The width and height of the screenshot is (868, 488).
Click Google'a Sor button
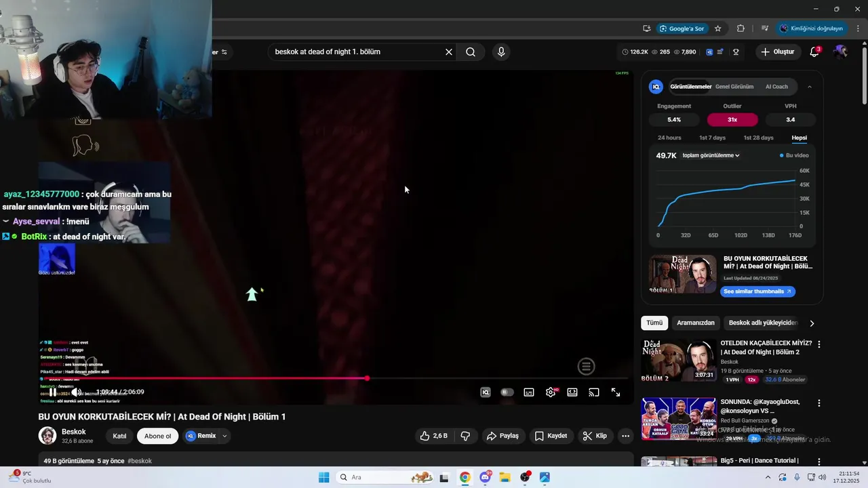point(682,28)
